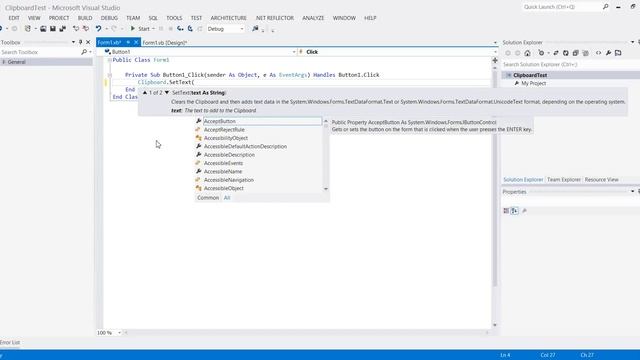Viewport: 640px width, 360px height.
Task: Pin the Toolbox panel with pushpin icon
Action: 80,42
